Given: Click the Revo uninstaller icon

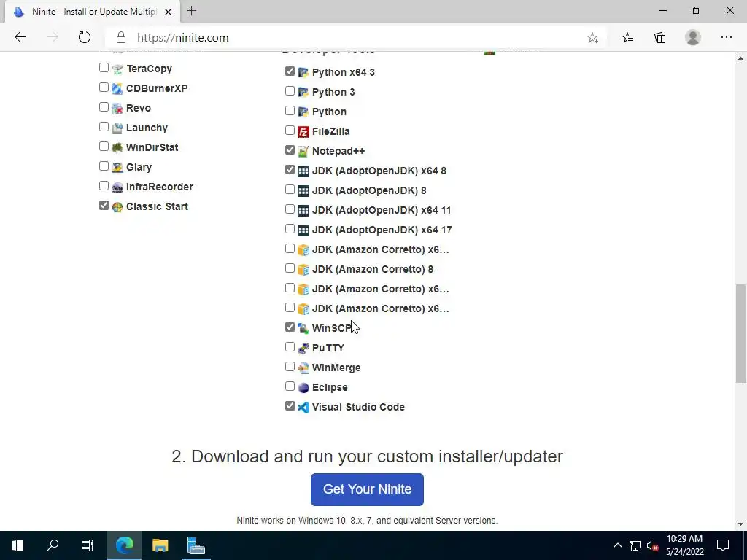Looking at the screenshot, I should 117,109.
